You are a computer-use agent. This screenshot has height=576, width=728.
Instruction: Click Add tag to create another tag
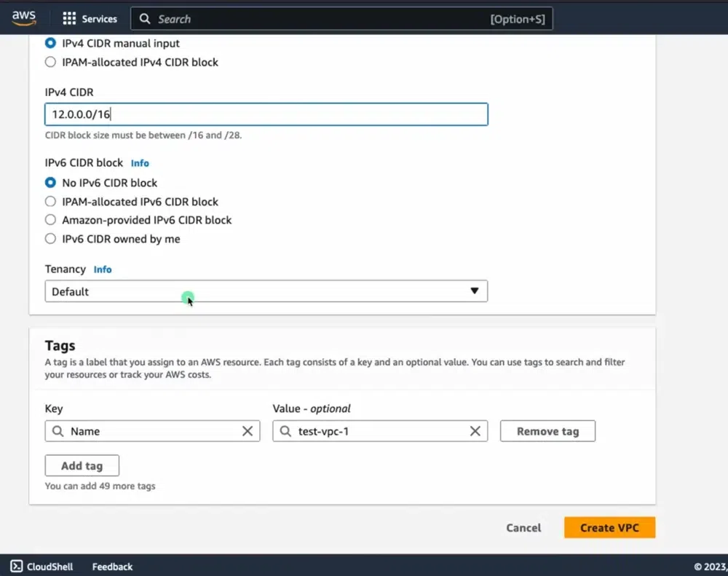[82, 465]
